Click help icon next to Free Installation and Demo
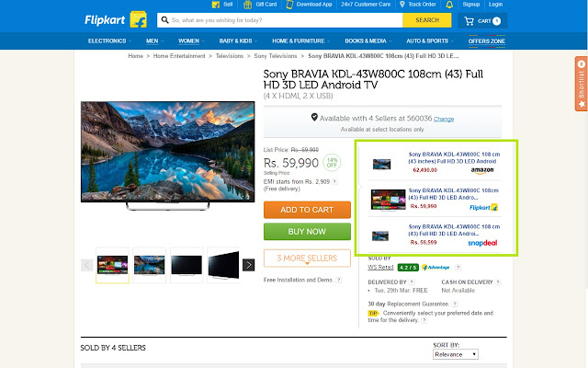The width and height of the screenshot is (588, 368). [x=339, y=280]
